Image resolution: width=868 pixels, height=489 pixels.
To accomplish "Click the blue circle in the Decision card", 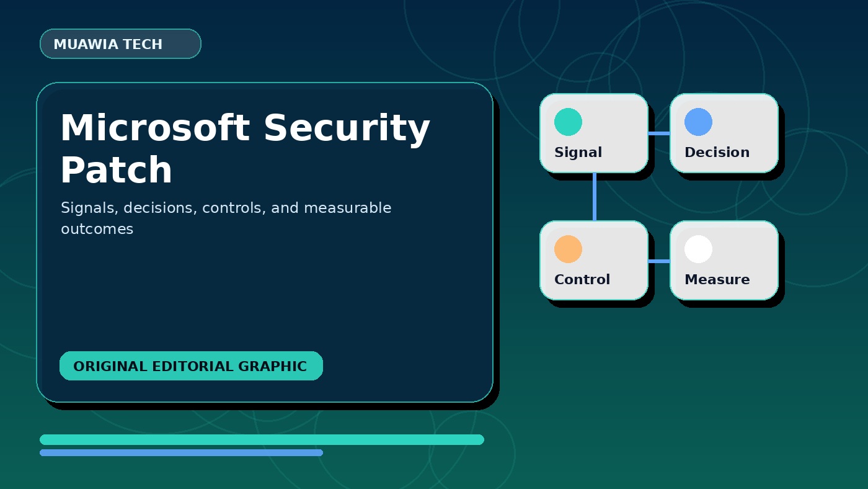I will pyautogui.click(x=698, y=122).
